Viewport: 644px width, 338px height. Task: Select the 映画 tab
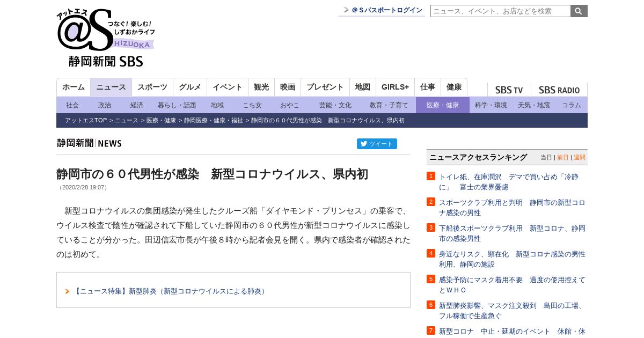288,87
